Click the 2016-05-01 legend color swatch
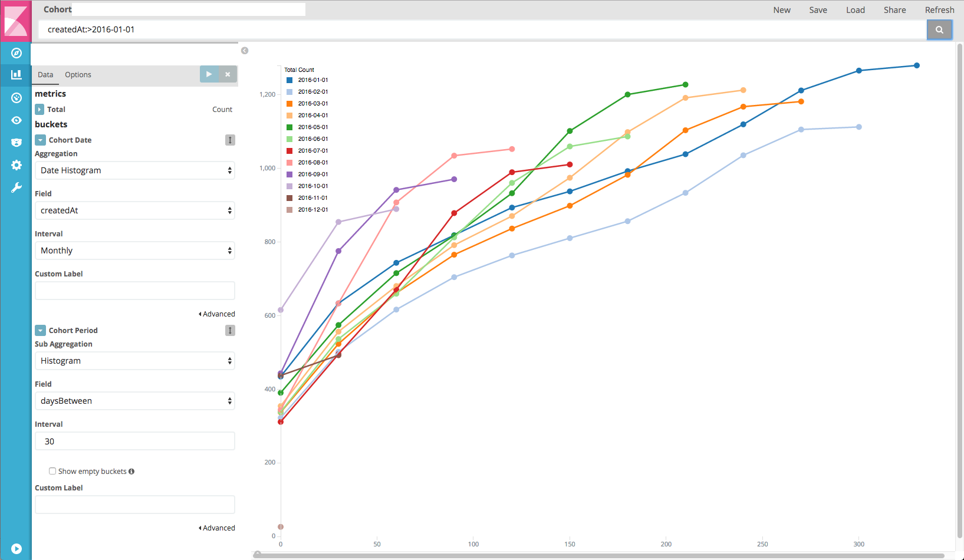The width and height of the screenshot is (964, 560). (289, 127)
